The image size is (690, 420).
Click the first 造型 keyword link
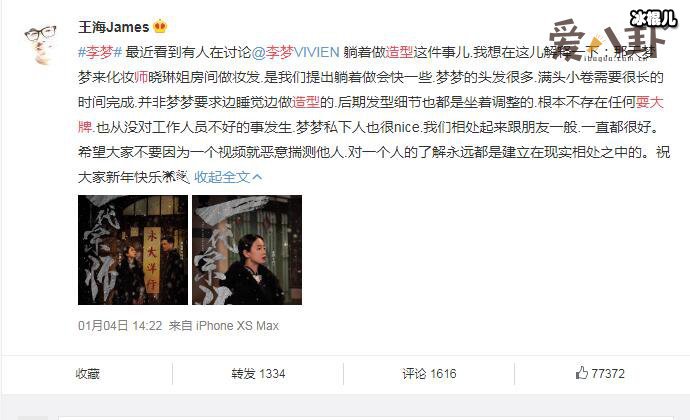(400, 52)
